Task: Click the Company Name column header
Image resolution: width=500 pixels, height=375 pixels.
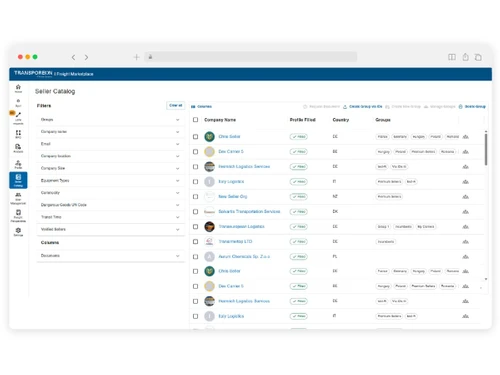Action: tap(220, 120)
